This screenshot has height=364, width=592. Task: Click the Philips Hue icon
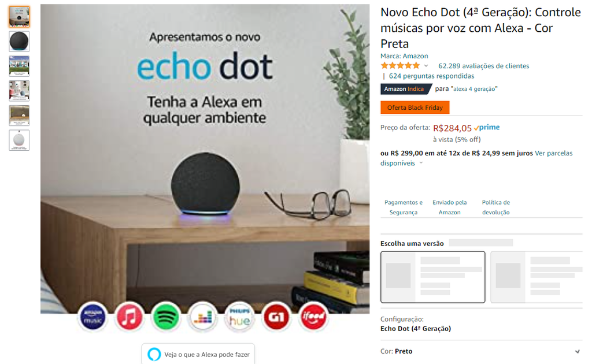(239, 317)
